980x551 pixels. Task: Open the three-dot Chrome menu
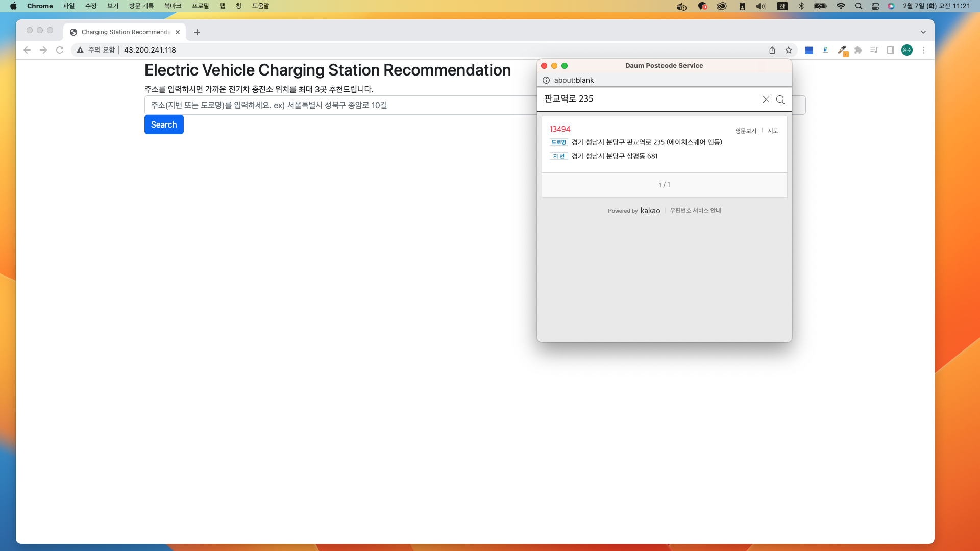tap(923, 50)
